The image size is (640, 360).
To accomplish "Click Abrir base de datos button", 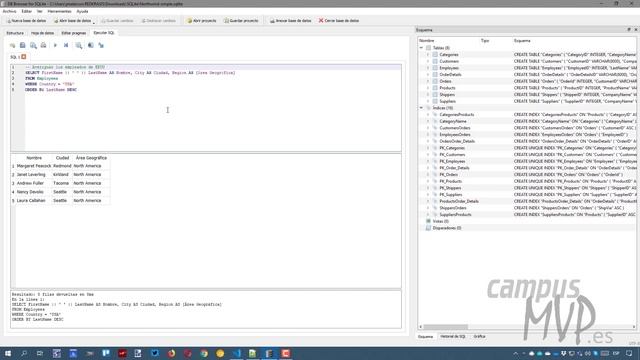I will (72, 20).
